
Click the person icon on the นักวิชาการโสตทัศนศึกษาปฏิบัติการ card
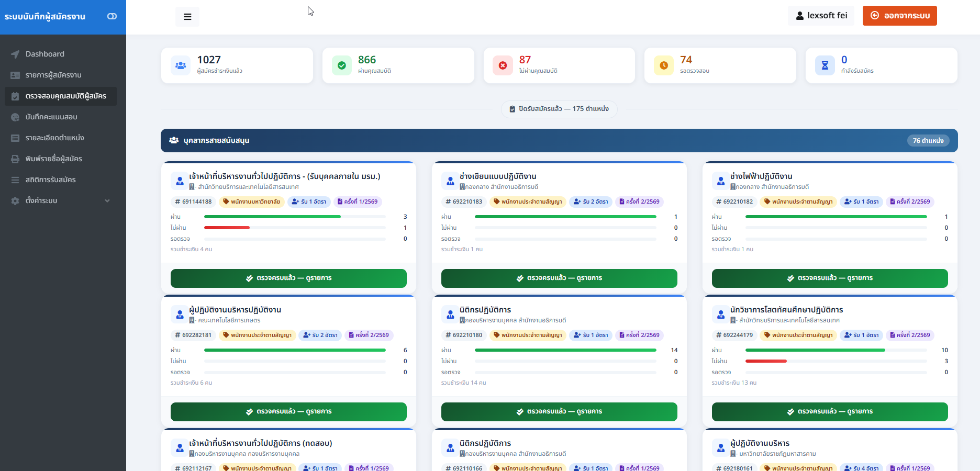[721, 315]
